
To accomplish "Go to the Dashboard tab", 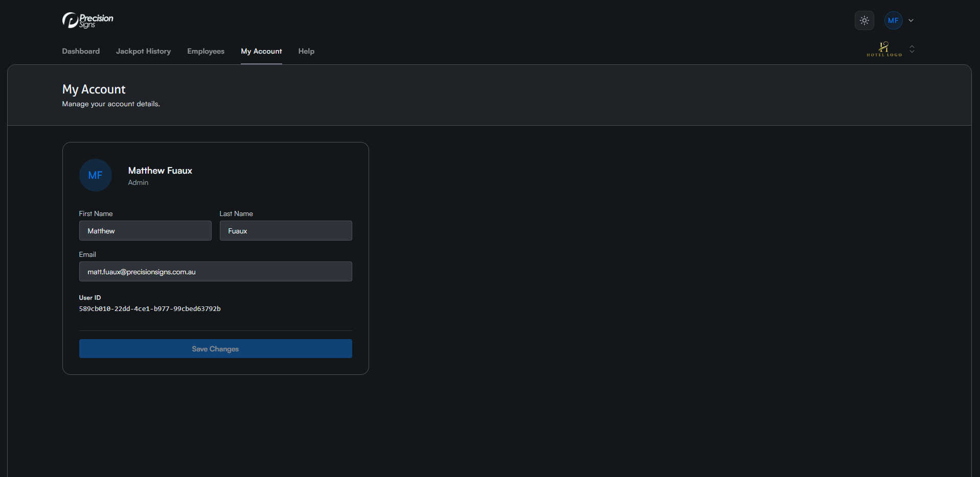I will coord(81,51).
